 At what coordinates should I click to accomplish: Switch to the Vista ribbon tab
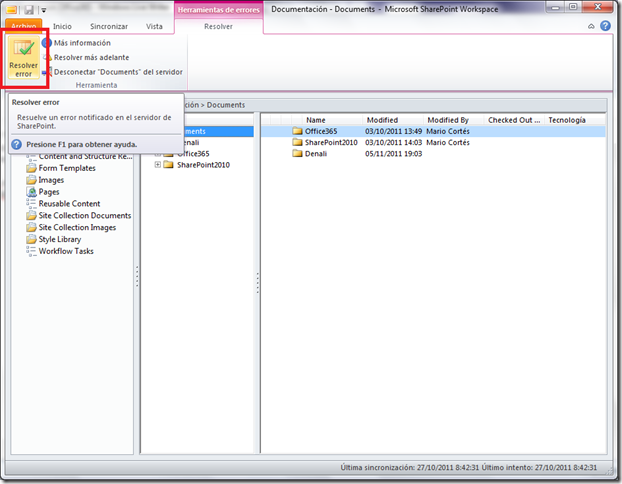tap(154, 26)
